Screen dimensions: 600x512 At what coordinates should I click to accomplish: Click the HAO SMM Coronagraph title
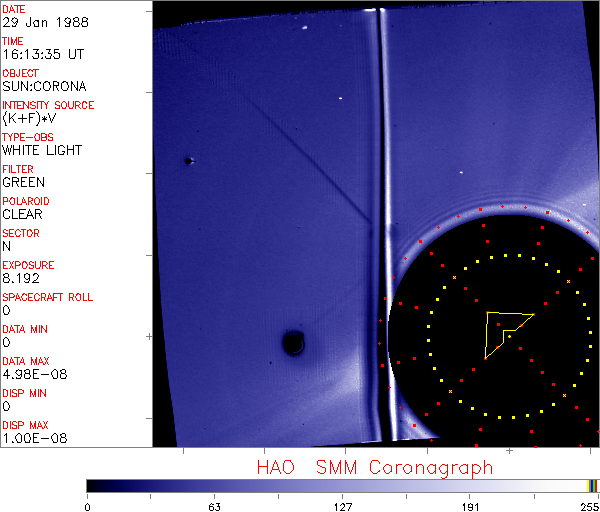pyautogui.click(x=375, y=468)
